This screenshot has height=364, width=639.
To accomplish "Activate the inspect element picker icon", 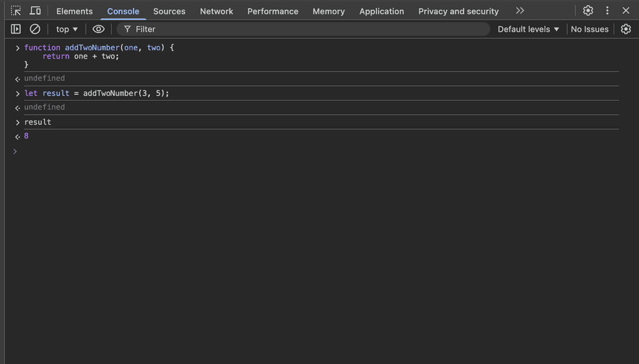I will tap(16, 11).
